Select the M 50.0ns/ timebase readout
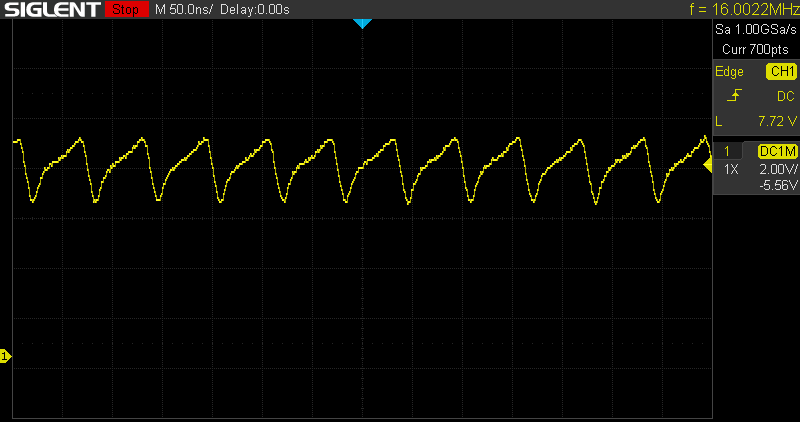 click(x=184, y=9)
